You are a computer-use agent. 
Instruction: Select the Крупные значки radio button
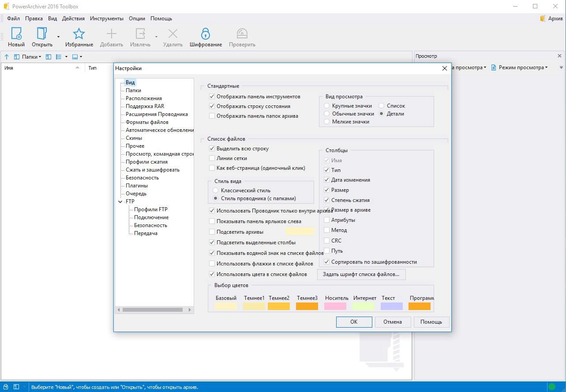click(x=327, y=106)
